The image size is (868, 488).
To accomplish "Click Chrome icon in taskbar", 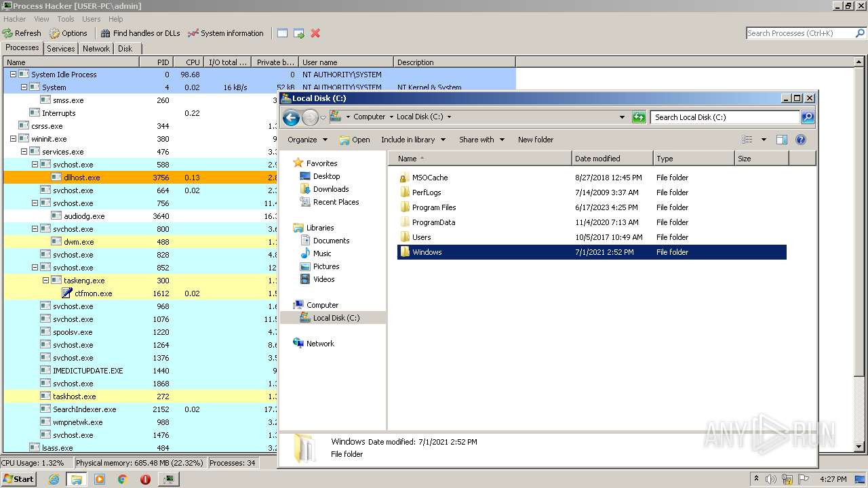I will (x=123, y=479).
